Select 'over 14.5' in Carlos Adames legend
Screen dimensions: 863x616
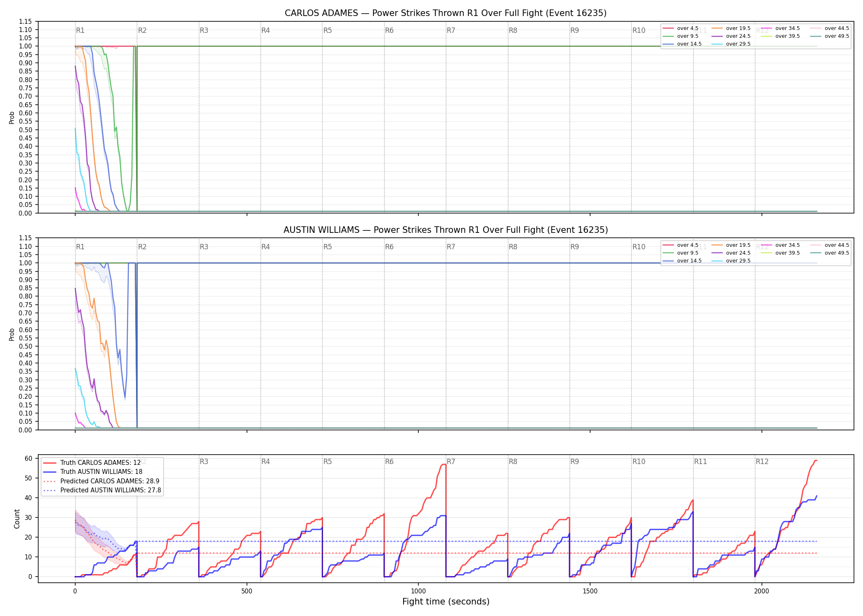(682, 44)
